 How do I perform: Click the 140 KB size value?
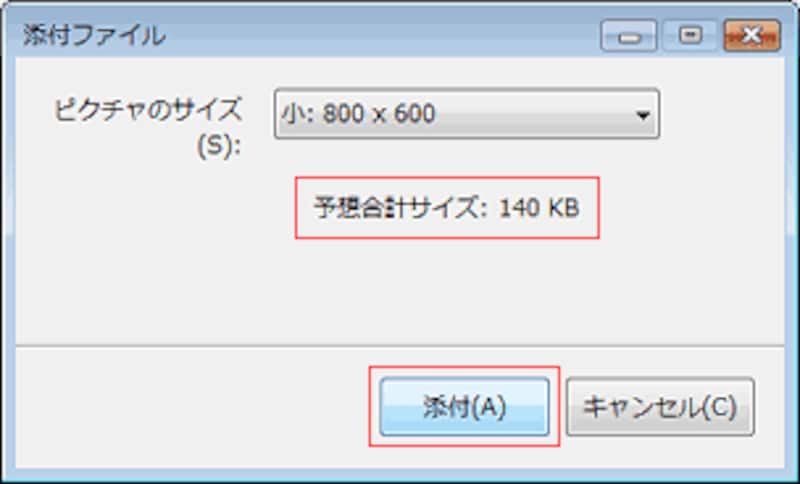click(539, 208)
